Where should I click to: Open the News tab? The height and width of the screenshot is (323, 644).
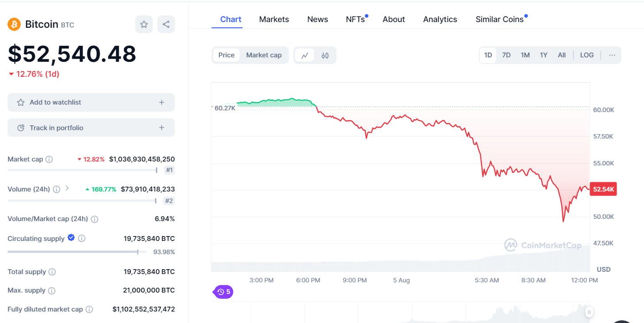coord(318,19)
